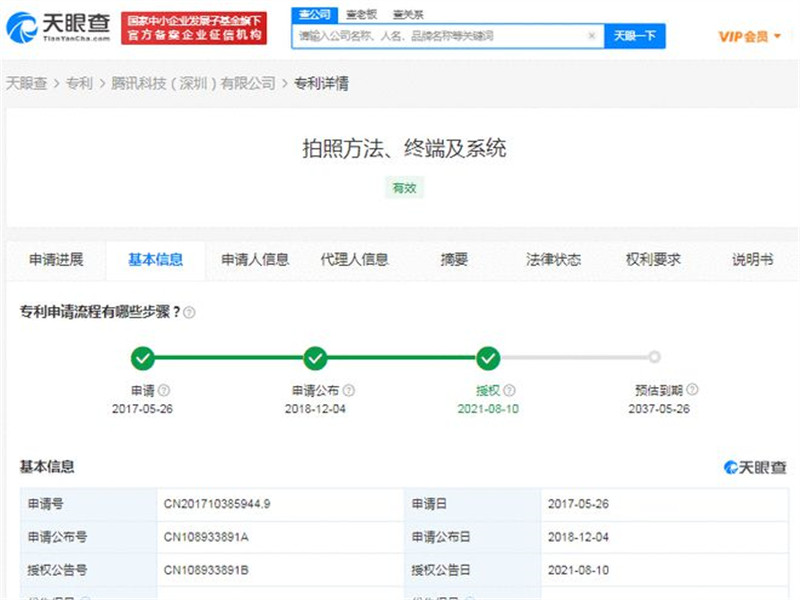Show the 说明书 tab

pyautogui.click(x=753, y=260)
